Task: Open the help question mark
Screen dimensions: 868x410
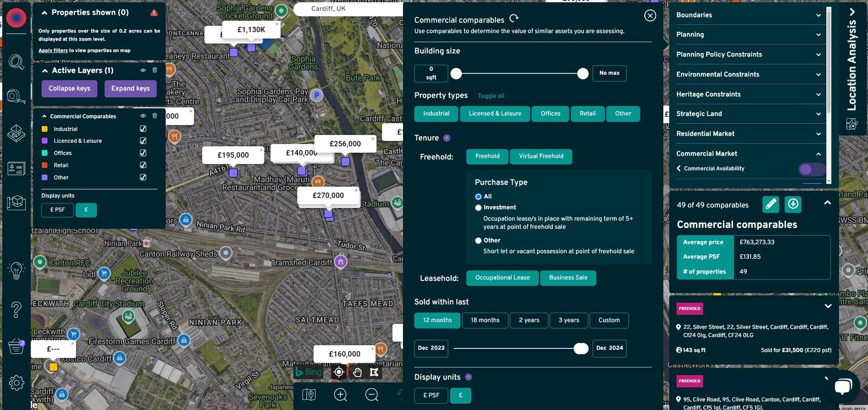Action: (16, 310)
